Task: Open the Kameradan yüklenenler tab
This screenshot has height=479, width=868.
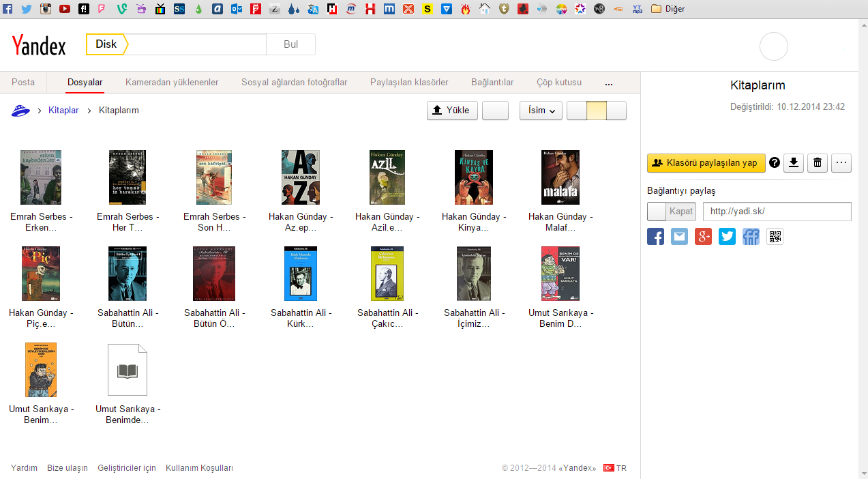Action: point(172,82)
